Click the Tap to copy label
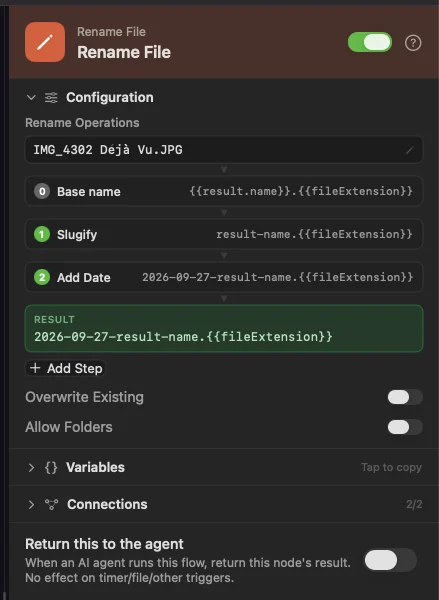The width and height of the screenshot is (439, 600). tap(391, 467)
